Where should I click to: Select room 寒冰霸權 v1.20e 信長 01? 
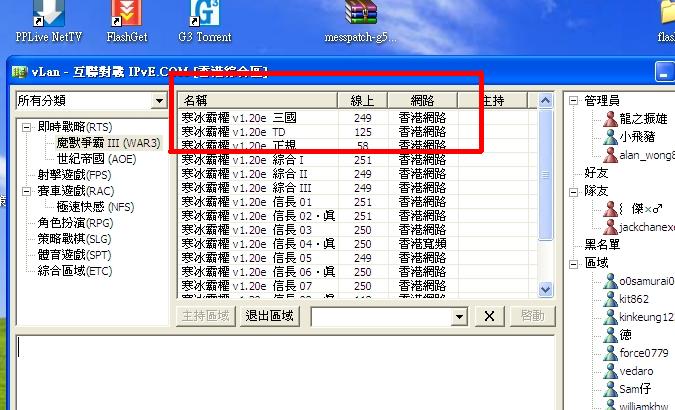[x=357, y=202]
